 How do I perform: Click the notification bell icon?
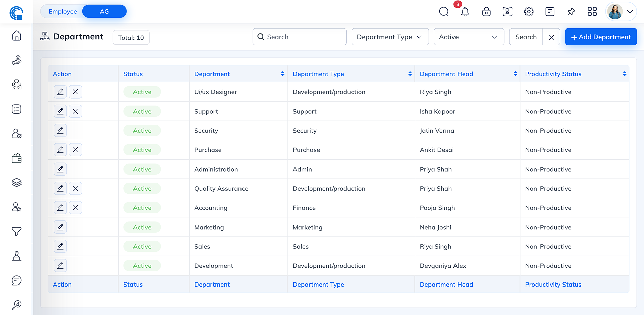[x=465, y=12]
